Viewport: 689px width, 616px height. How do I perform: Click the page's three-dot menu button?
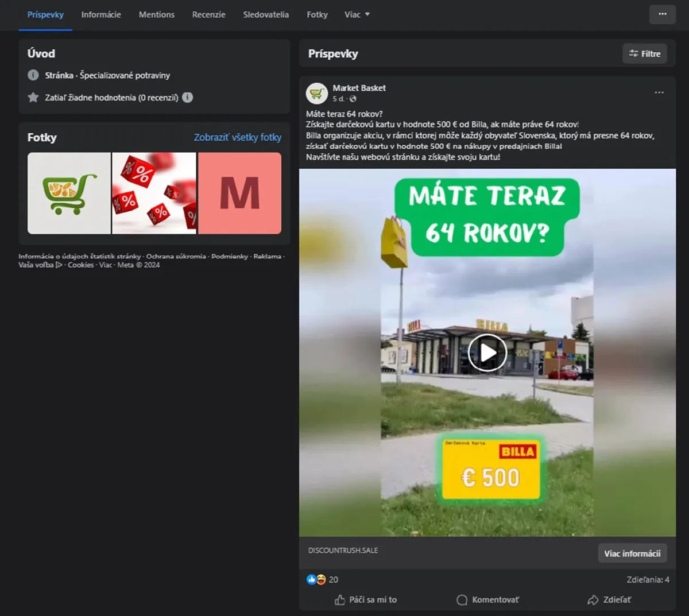pos(662,14)
